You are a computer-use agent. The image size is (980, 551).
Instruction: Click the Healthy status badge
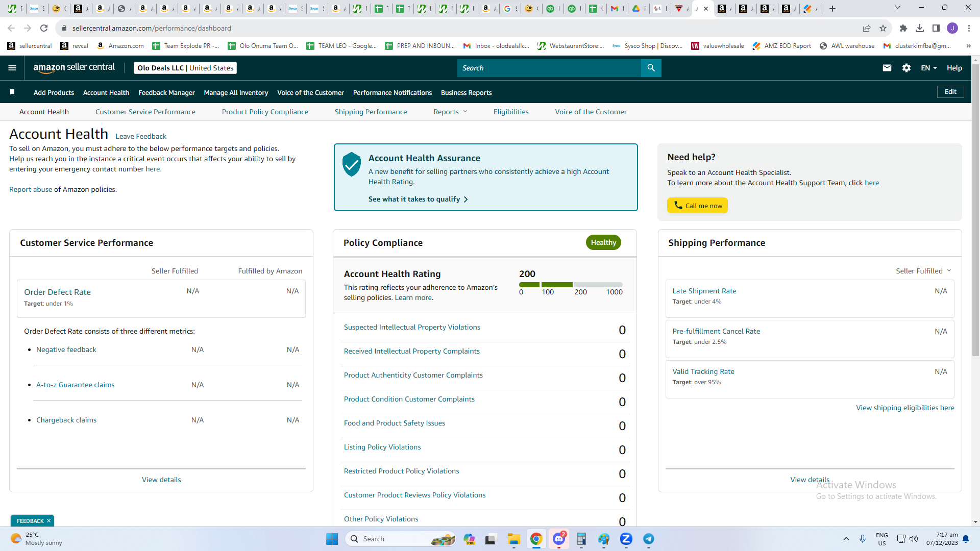[603, 242]
